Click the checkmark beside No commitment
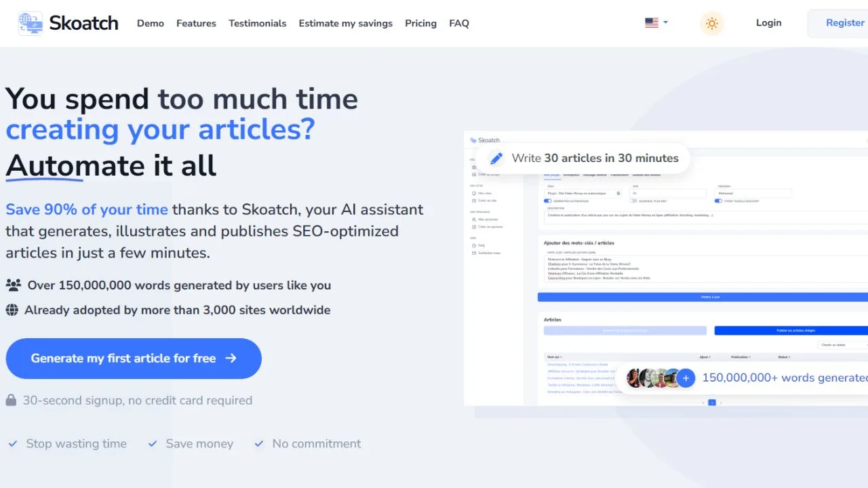Viewport: 868px width, 488px height. tap(259, 444)
